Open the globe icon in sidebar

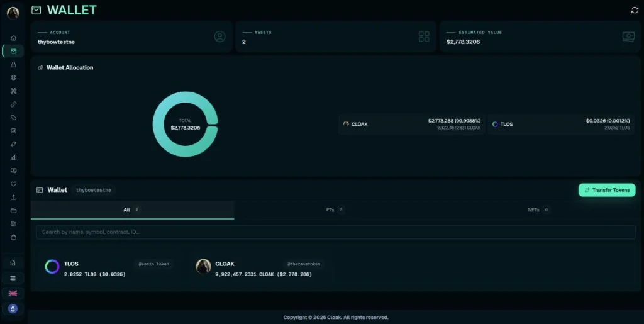point(14,77)
